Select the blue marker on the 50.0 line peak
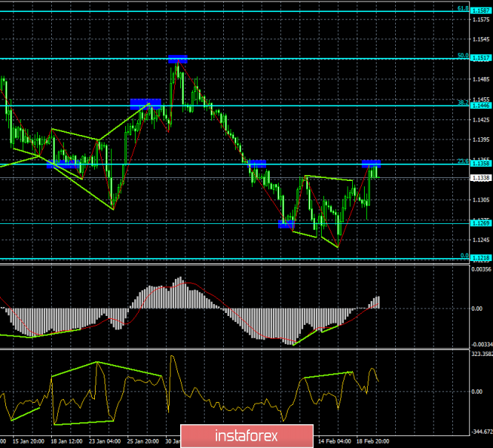Screen dimensions: 493x448 [178, 59]
